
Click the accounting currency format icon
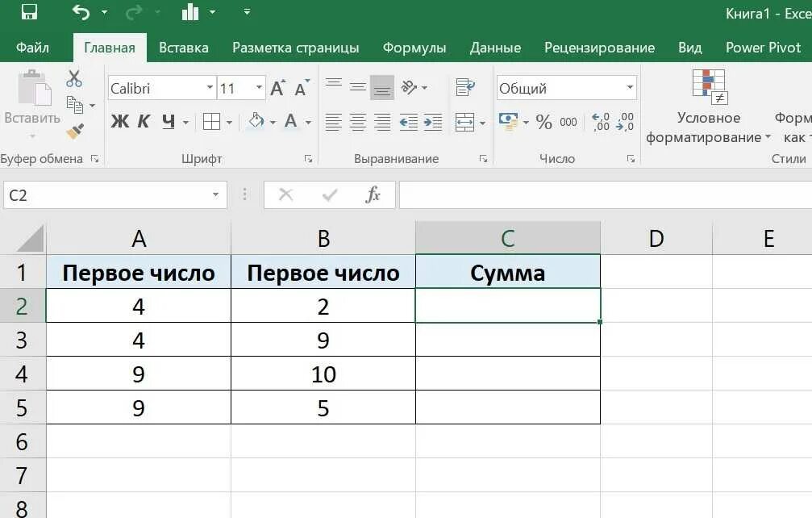(x=509, y=122)
